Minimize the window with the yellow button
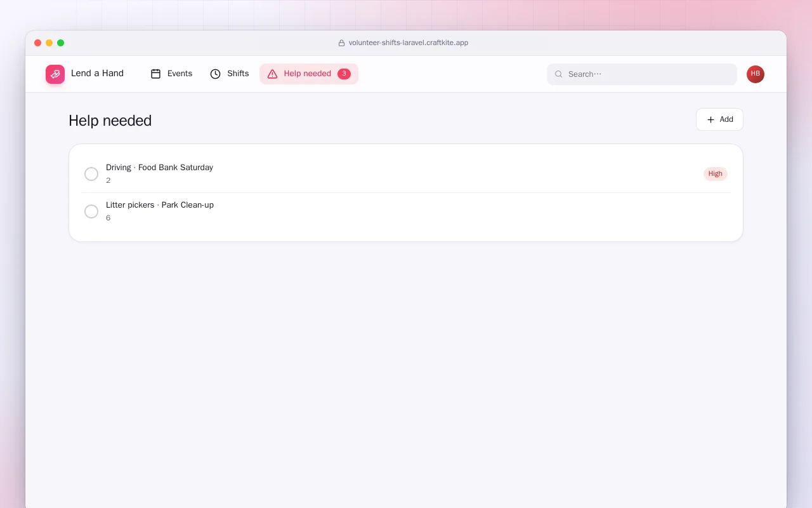812x508 pixels. point(49,43)
